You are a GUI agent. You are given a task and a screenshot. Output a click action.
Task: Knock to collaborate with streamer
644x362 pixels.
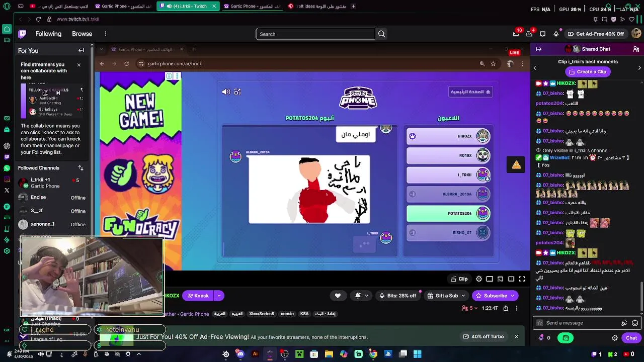pyautogui.click(x=198, y=296)
